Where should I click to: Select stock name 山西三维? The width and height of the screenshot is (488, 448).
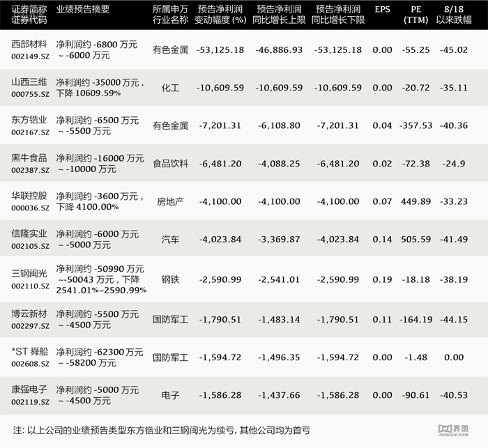click(x=29, y=82)
